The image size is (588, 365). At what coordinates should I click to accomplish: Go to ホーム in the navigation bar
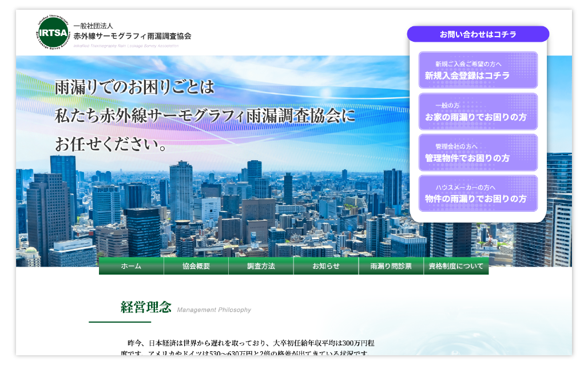[131, 266]
